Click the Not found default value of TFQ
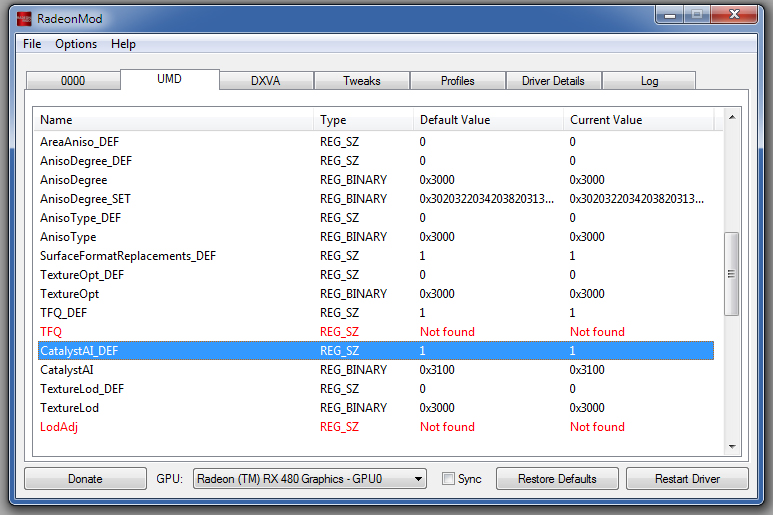This screenshot has height=515, width=773. point(447,332)
